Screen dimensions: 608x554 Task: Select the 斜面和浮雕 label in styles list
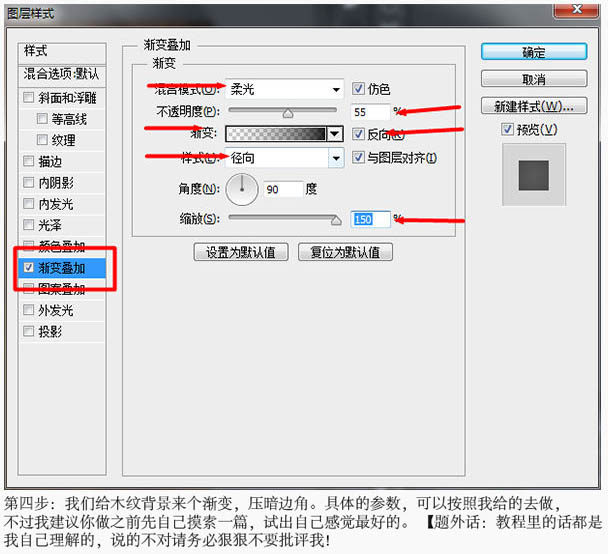pos(67,98)
